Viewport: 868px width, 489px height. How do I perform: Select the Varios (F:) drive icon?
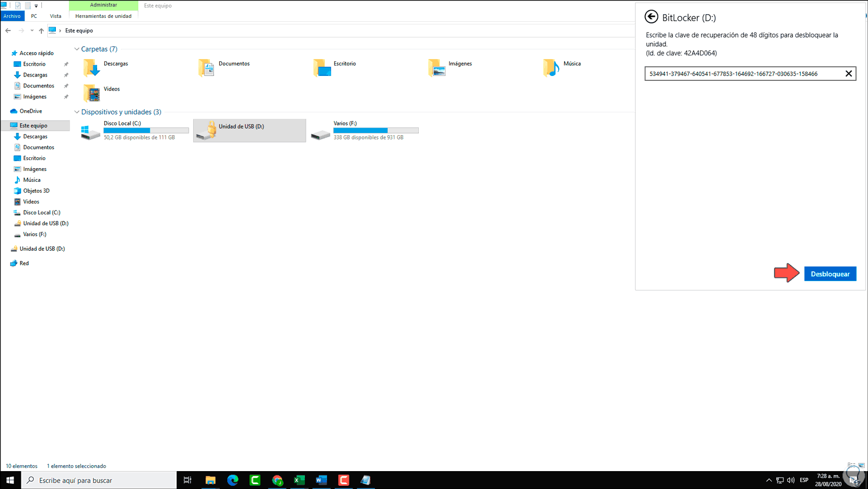click(x=321, y=134)
